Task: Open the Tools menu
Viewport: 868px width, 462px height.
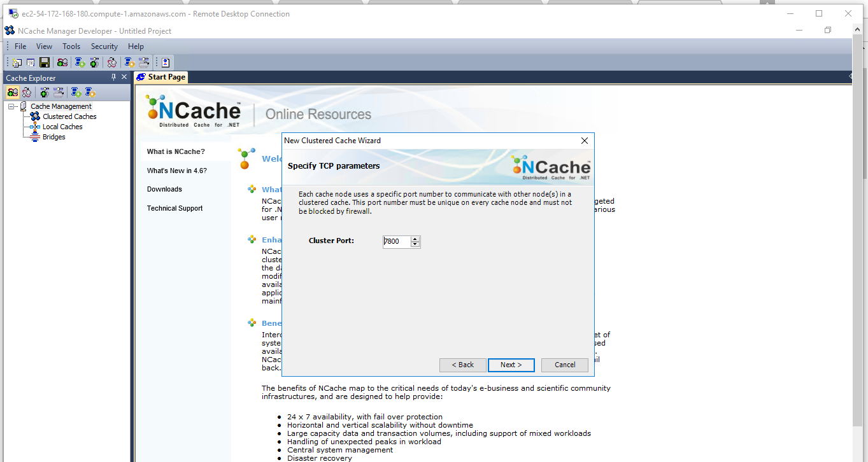Action: tap(71, 46)
